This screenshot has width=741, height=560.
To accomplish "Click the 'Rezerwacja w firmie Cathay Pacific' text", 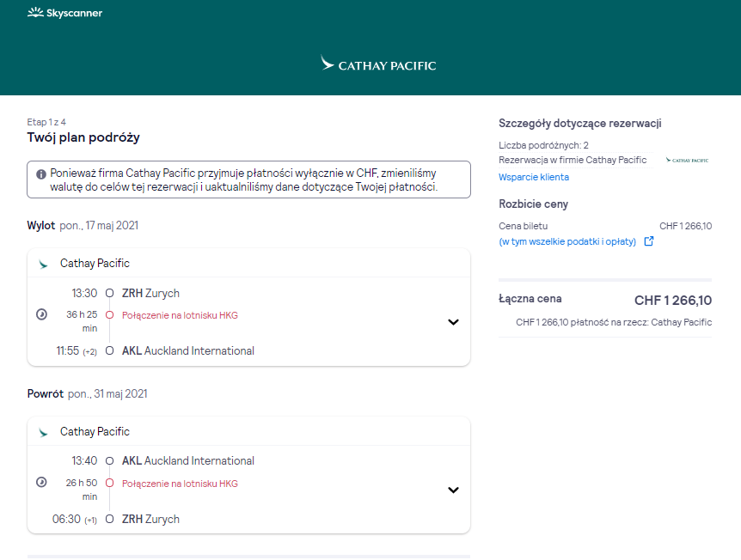I will [x=573, y=160].
